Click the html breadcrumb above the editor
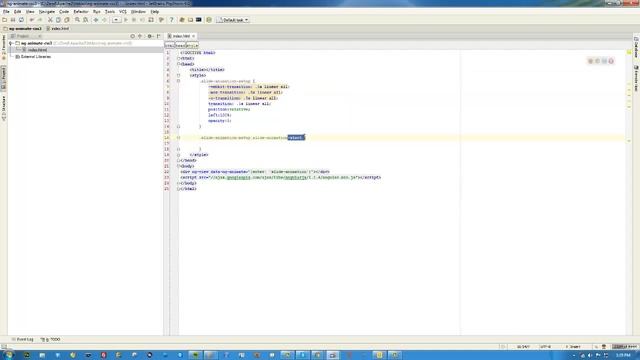The height and width of the screenshot is (360, 640). (x=169, y=45)
